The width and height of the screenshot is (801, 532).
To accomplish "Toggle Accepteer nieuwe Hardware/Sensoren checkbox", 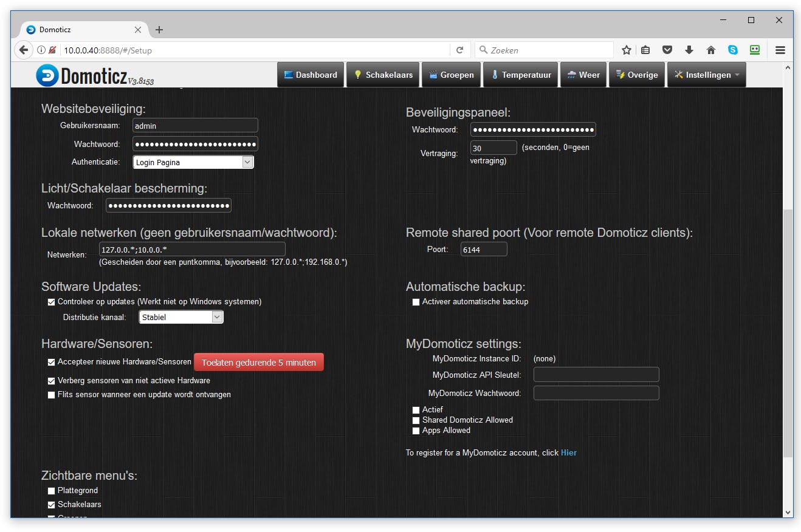I will pos(52,362).
